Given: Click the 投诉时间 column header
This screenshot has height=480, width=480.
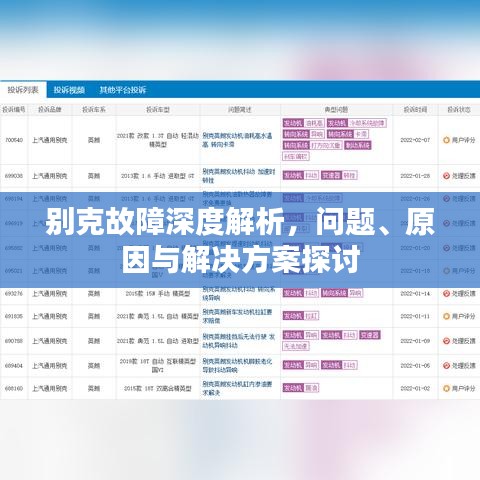Looking at the screenshot, I should pyautogui.click(x=415, y=109).
